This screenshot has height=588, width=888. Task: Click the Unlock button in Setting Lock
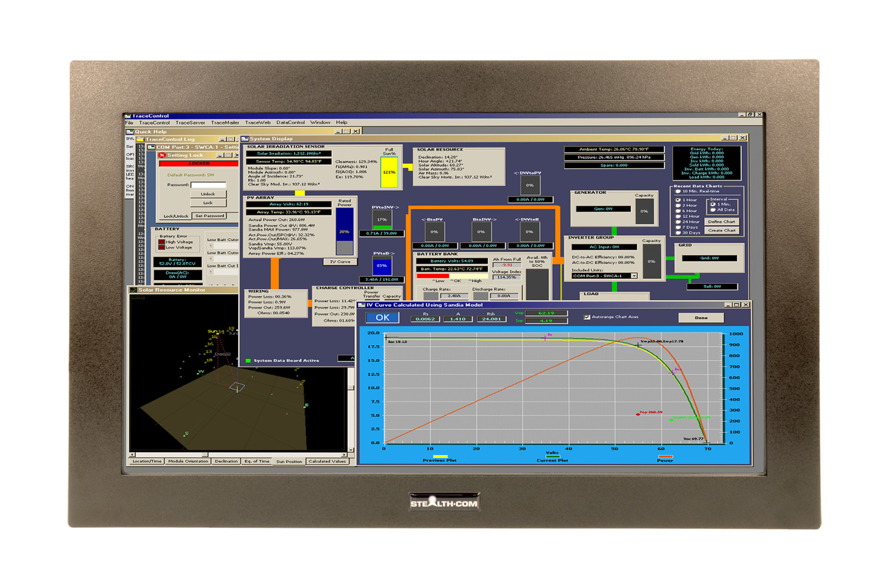pyautogui.click(x=208, y=194)
